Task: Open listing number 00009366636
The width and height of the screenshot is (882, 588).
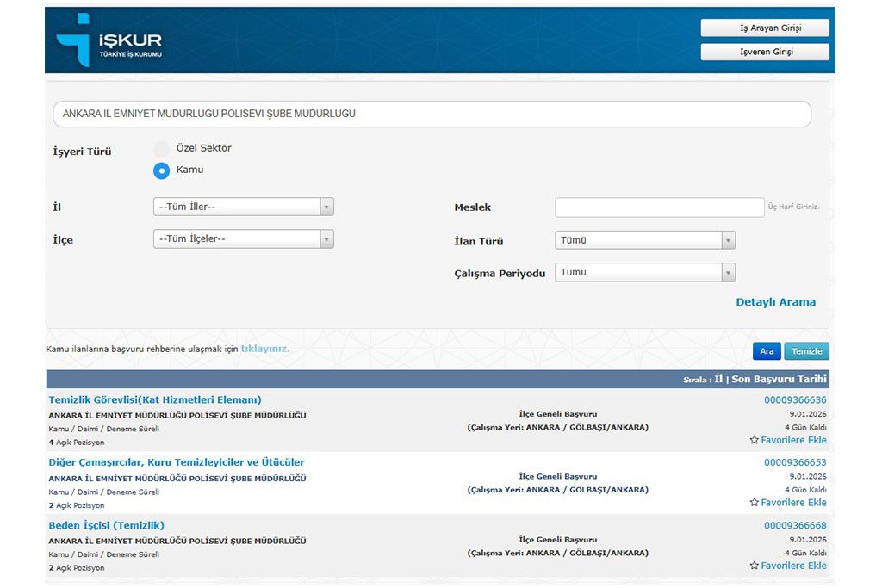Action: tap(794, 399)
